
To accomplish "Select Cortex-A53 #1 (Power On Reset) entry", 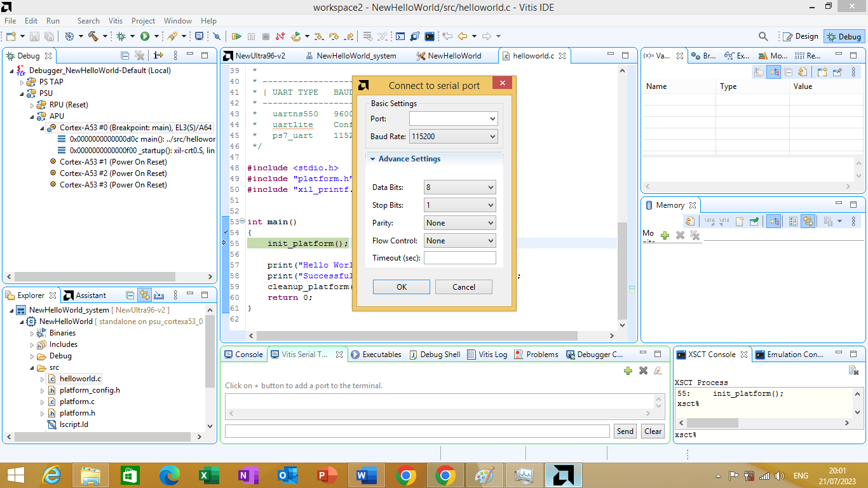I will [113, 162].
